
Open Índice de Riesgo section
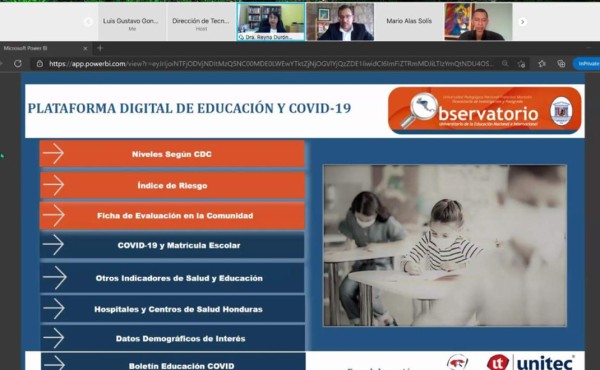coord(172,185)
